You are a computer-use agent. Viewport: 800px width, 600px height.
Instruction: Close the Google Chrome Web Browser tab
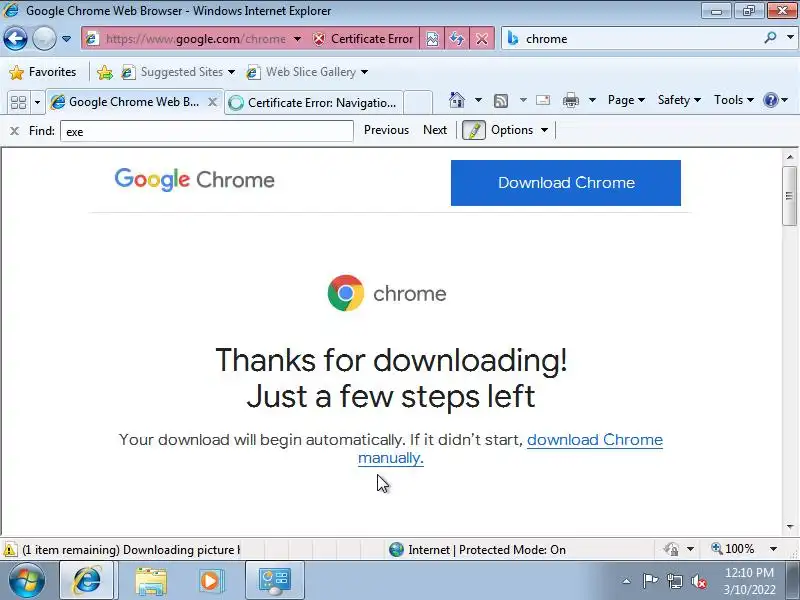click(x=213, y=102)
